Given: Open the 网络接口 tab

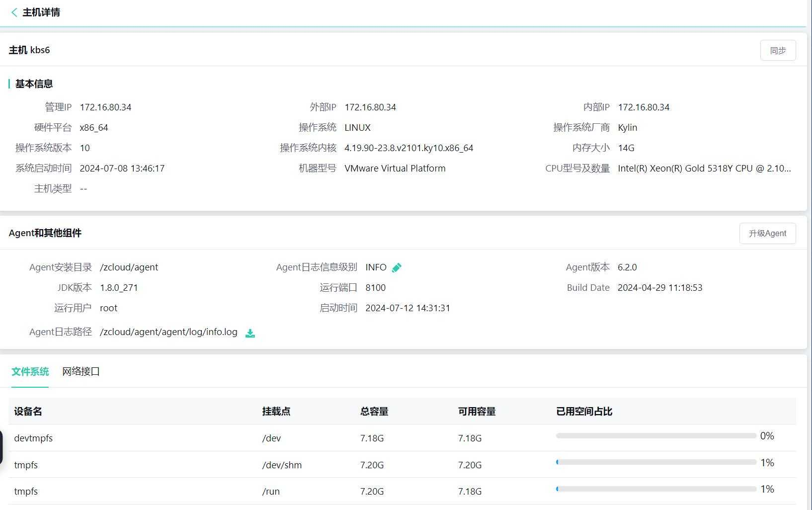Looking at the screenshot, I should pos(81,372).
